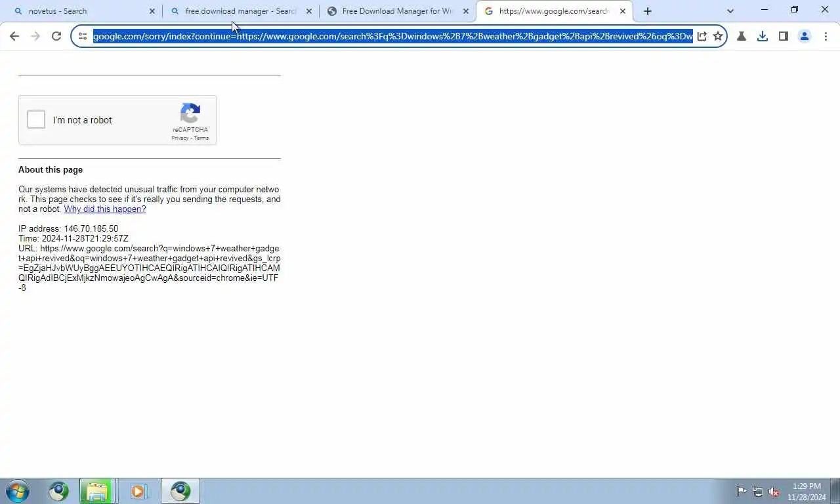
Task: Open the network tray icon
Action: coord(758,492)
